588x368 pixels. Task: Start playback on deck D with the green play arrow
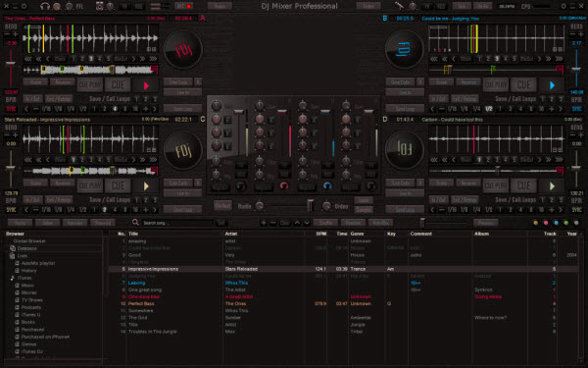[x=552, y=185]
